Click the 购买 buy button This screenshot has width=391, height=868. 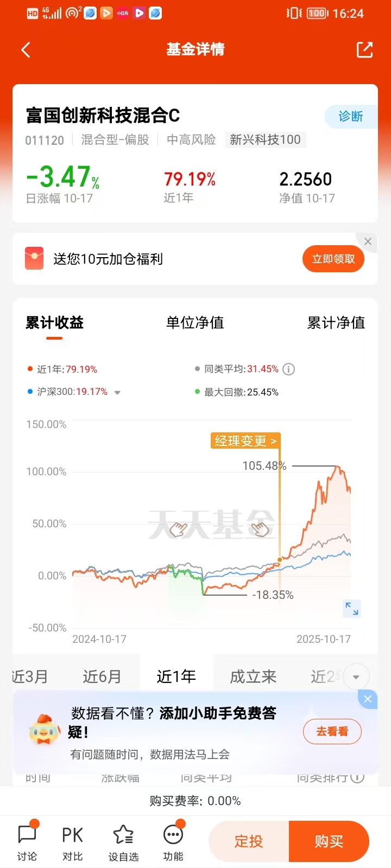[x=329, y=841]
